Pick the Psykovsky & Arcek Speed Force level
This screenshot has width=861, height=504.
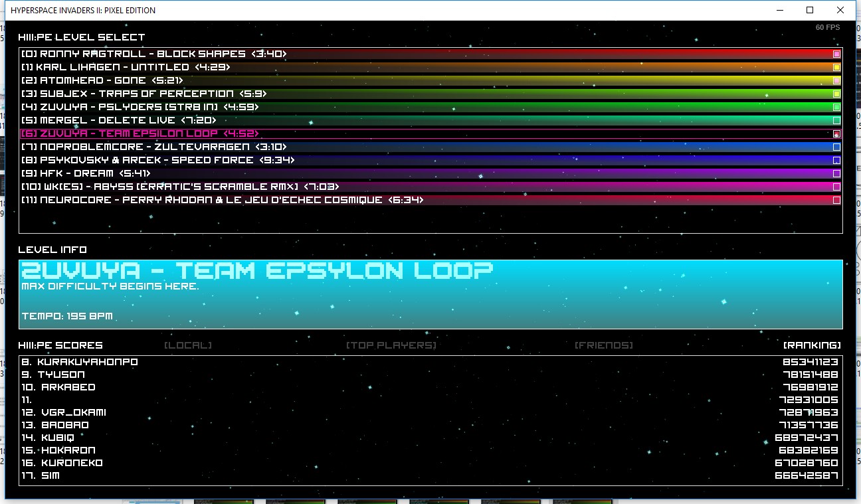point(157,160)
